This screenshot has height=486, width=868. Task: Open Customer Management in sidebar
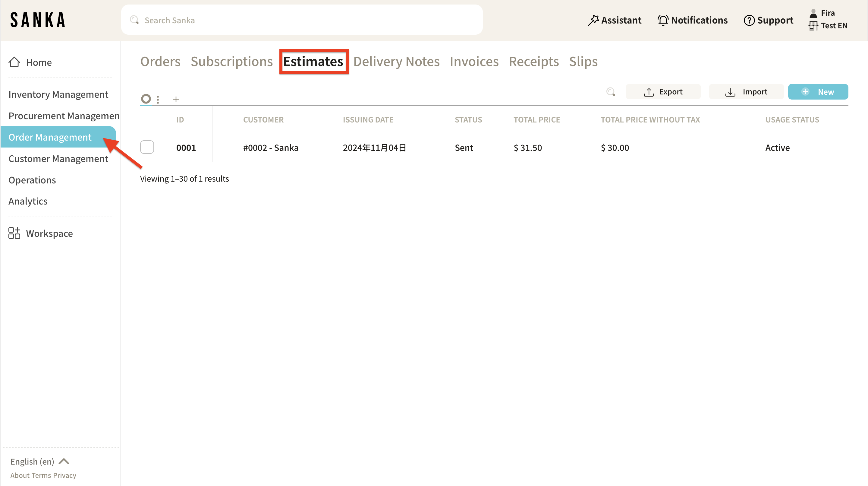(58, 158)
